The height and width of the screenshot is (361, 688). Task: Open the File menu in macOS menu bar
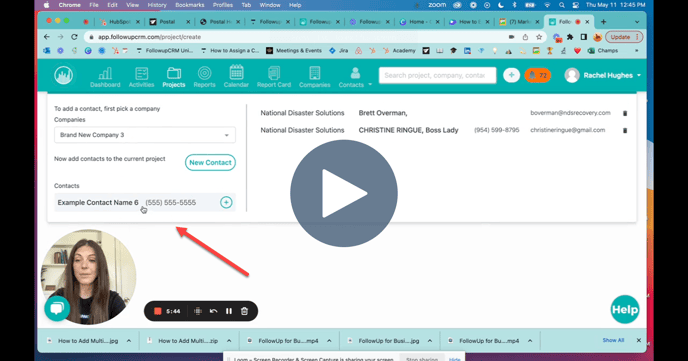pos(94,5)
